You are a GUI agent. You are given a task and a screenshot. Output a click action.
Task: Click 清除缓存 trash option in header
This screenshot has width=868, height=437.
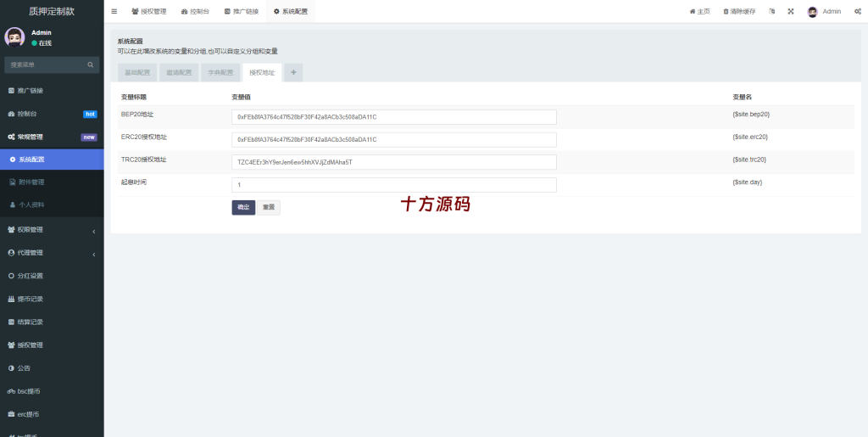point(739,11)
